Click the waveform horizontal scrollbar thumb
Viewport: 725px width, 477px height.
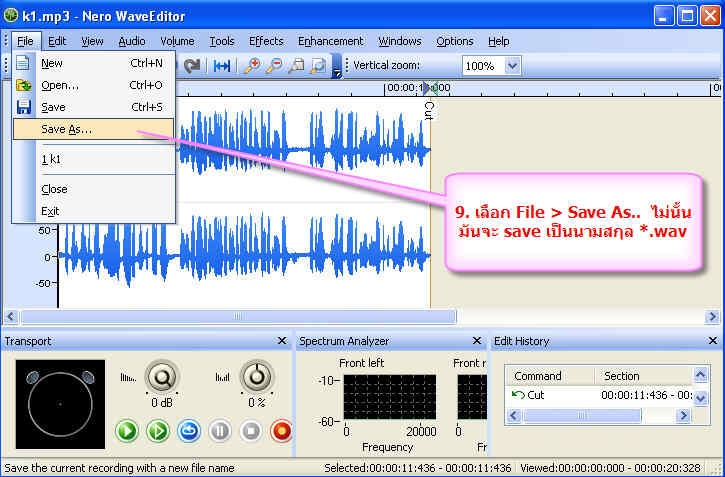coord(238,317)
